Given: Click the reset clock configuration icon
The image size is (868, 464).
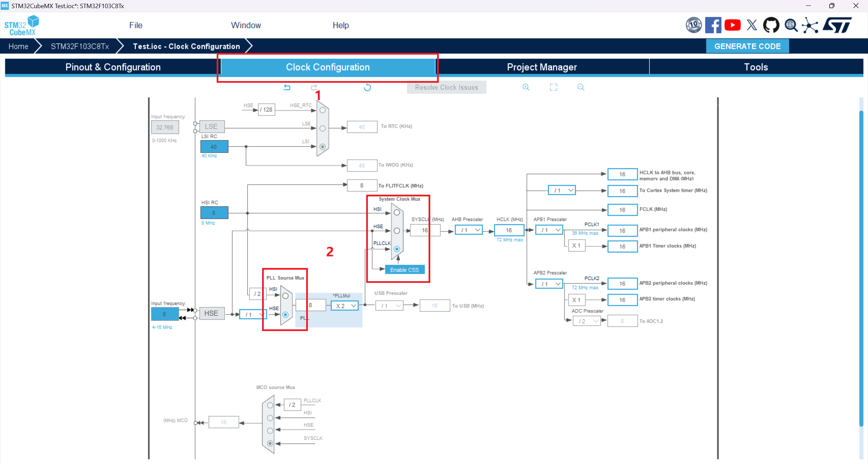Looking at the screenshot, I should 367,88.
